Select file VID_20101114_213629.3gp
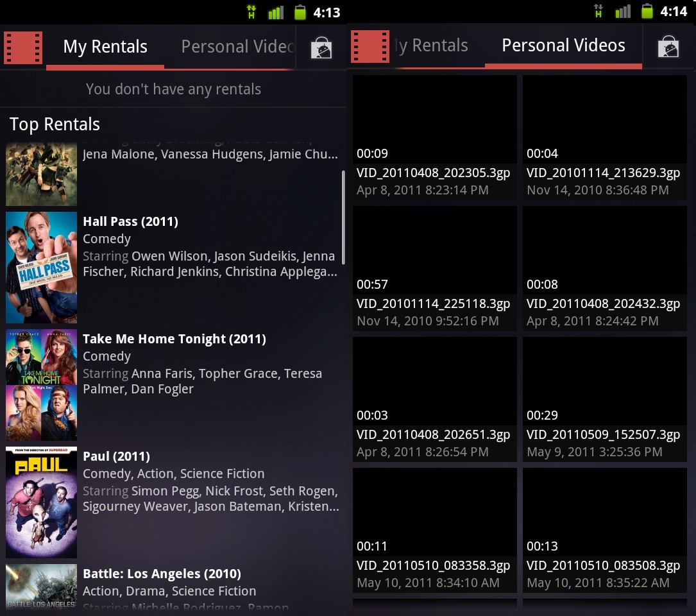The width and height of the screenshot is (696, 616). pos(603,173)
